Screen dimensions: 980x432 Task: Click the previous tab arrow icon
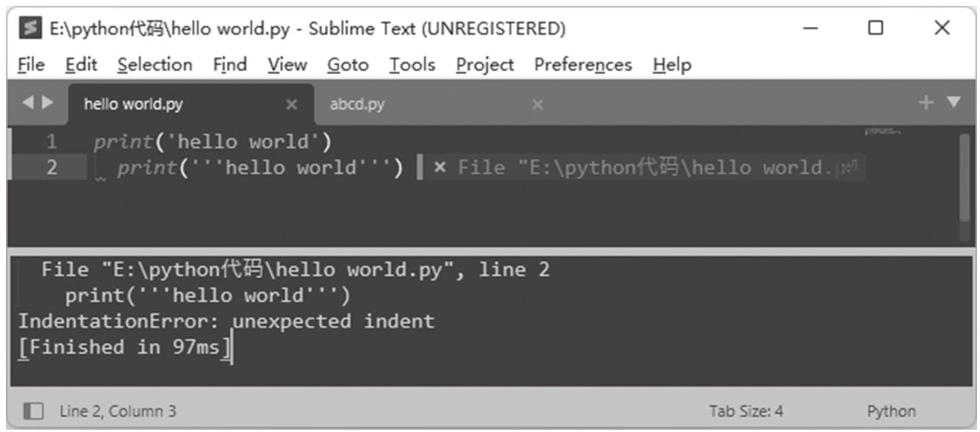coord(28,102)
